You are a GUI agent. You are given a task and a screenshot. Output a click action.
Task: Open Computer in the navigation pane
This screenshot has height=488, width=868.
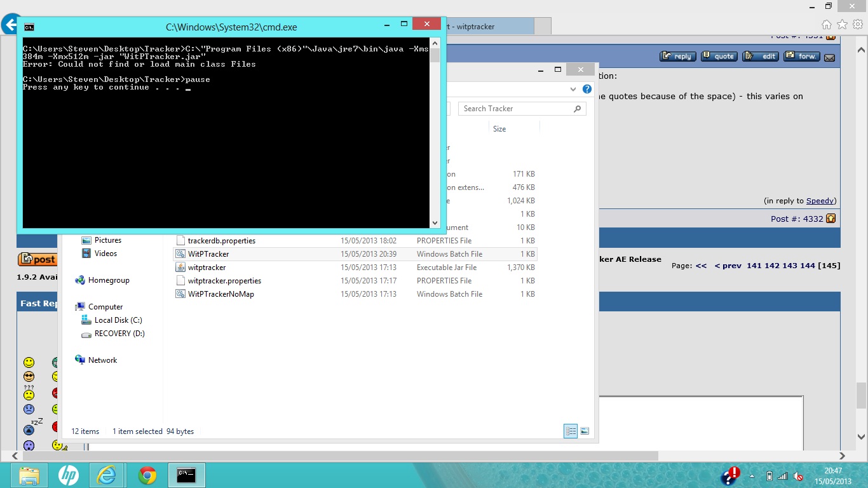tap(105, 307)
